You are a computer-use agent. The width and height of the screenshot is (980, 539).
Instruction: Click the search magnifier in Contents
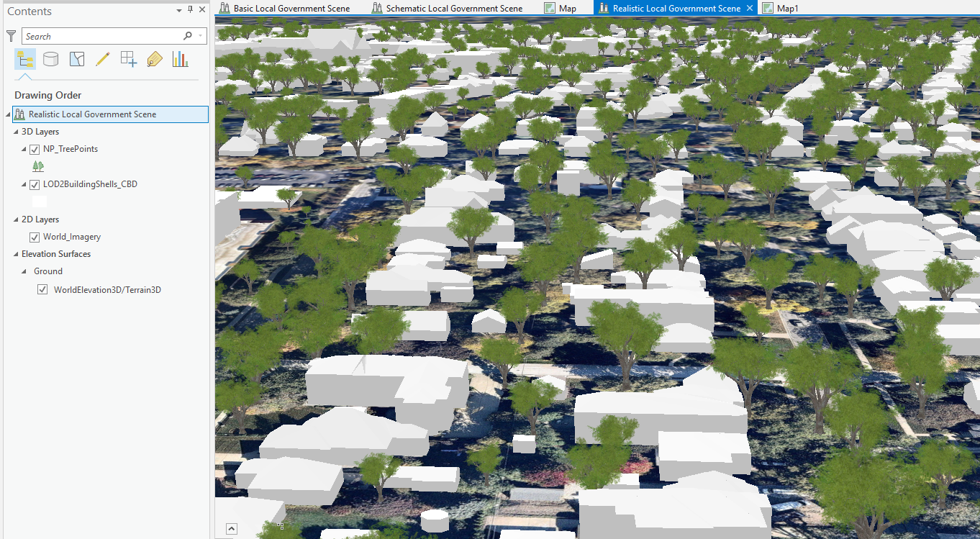pyautogui.click(x=187, y=35)
